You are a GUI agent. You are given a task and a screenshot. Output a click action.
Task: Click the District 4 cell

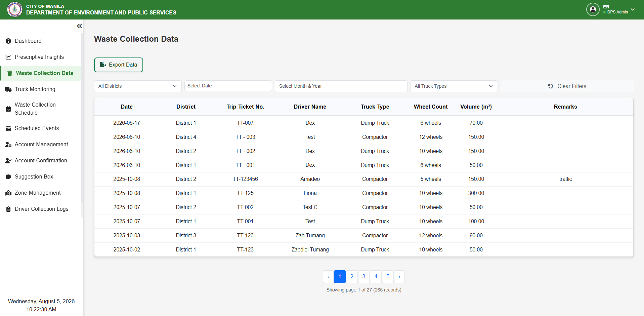click(x=186, y=137)
